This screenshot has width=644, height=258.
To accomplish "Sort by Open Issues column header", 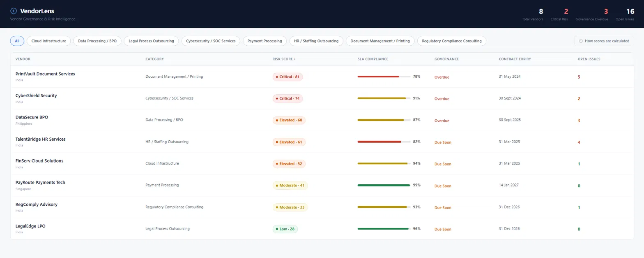I will (x=589, y=59).
